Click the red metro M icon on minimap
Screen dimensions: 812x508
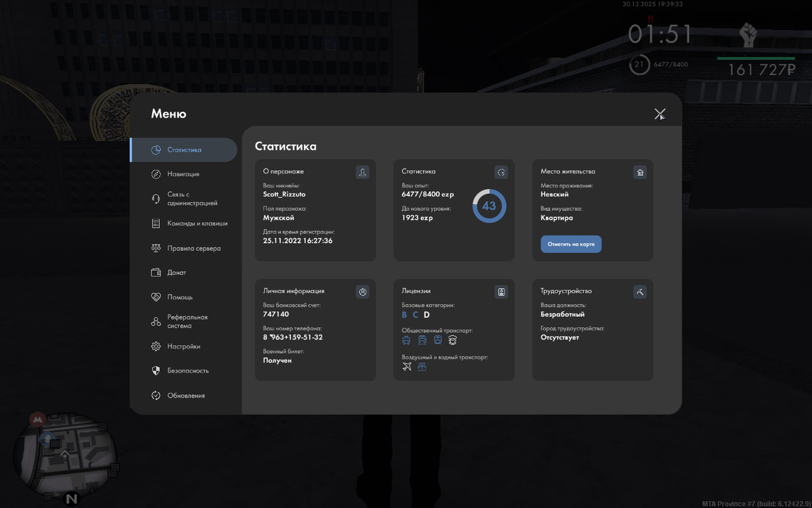[x=38, y=420]
